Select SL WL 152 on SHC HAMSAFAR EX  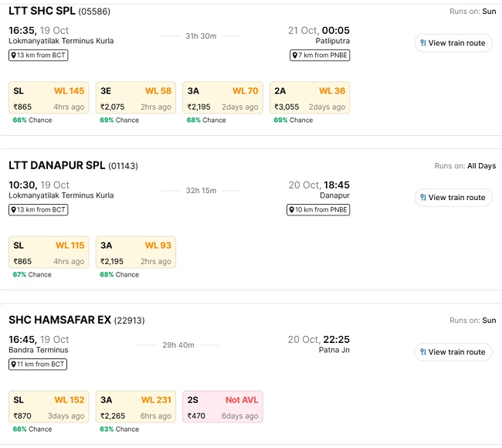click(x=49, y=407)
